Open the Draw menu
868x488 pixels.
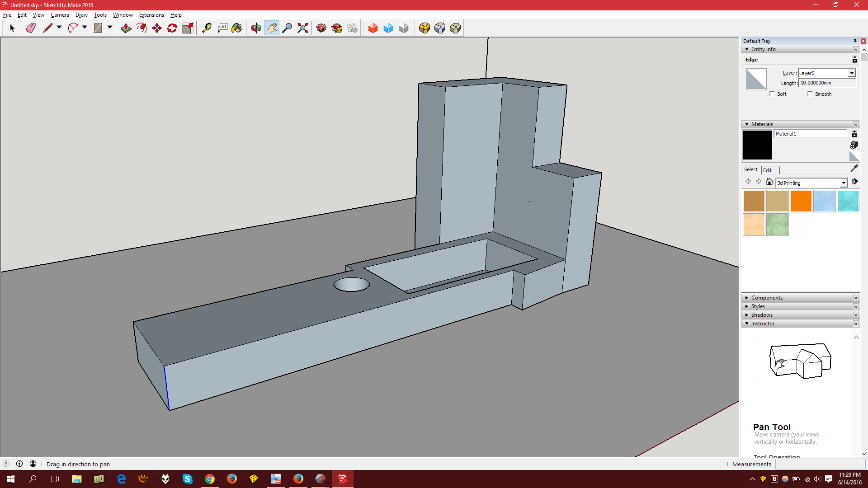tap(81, 15)
